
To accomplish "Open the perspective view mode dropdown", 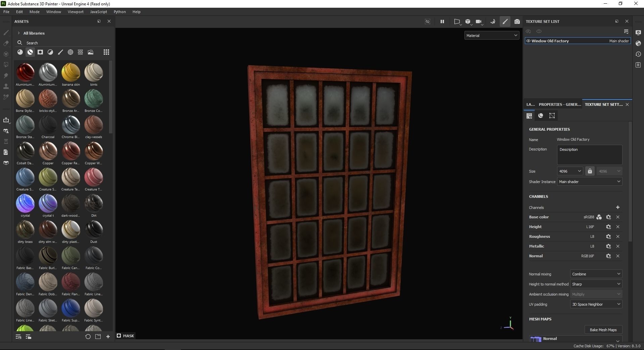I will pyautogui.click(x=457, y=21).
